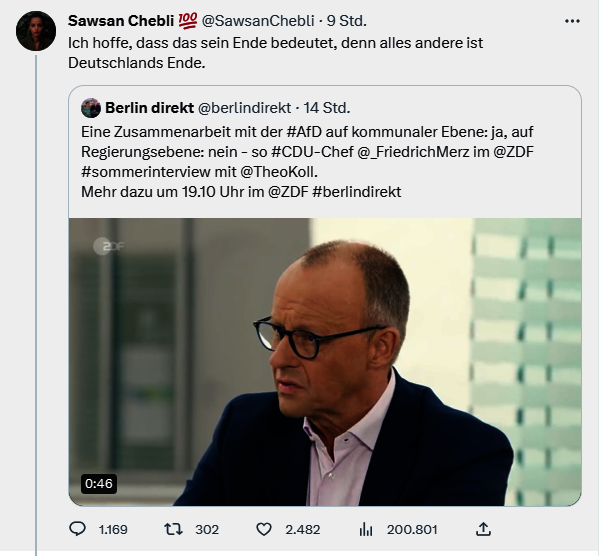
Task: Open the 9 Std. timestamp link
Action: pyautogui.click(x=350, y=21)
